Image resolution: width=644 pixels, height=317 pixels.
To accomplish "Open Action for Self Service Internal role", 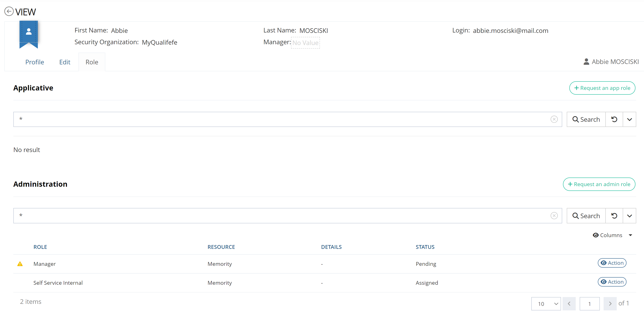I will (x=612, y=282).
